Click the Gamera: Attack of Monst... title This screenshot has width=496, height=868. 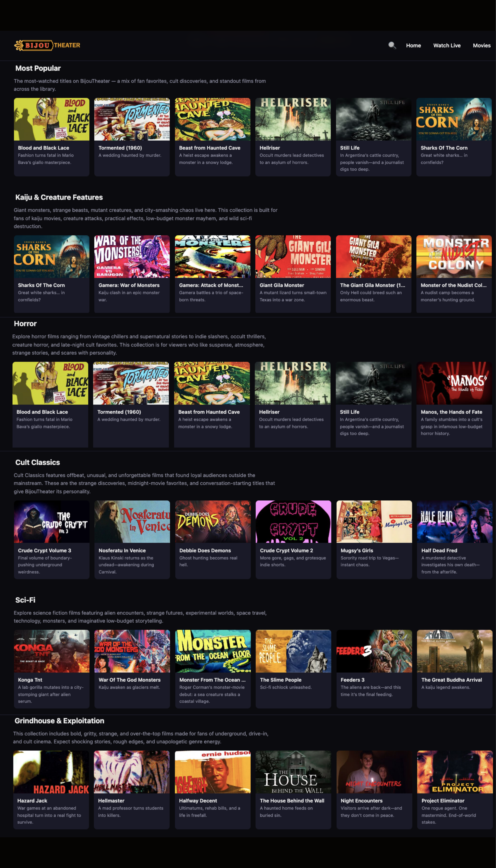click(x=211, y=285)
